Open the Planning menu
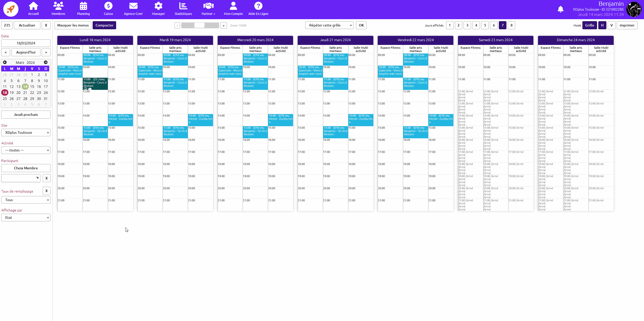Screen dimensions: 644x321 83,9
